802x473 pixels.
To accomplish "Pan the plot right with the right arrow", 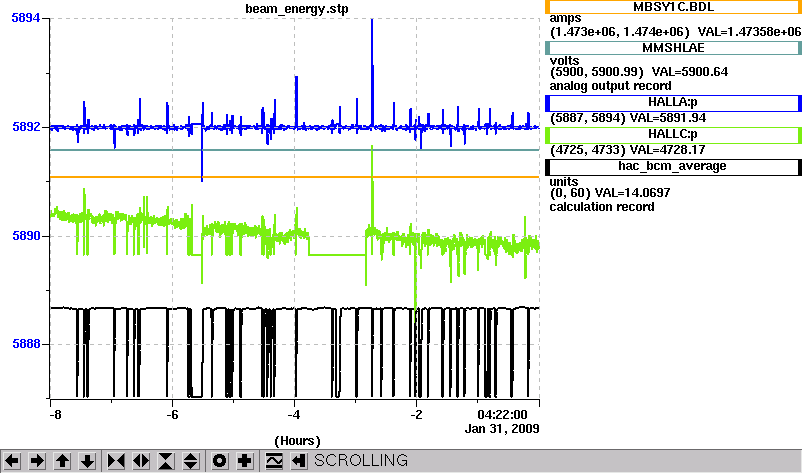I will click(37, 461).
